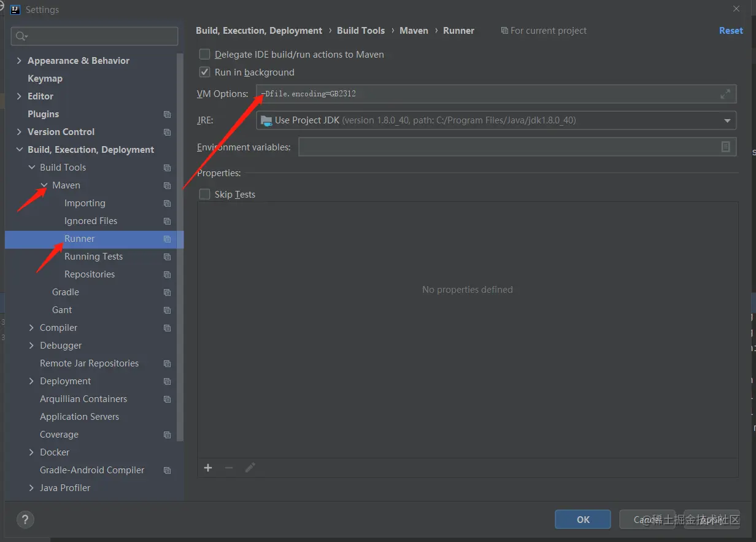Click the project-level icon beside Remote Jar Repositories

(x=167, y=363)
